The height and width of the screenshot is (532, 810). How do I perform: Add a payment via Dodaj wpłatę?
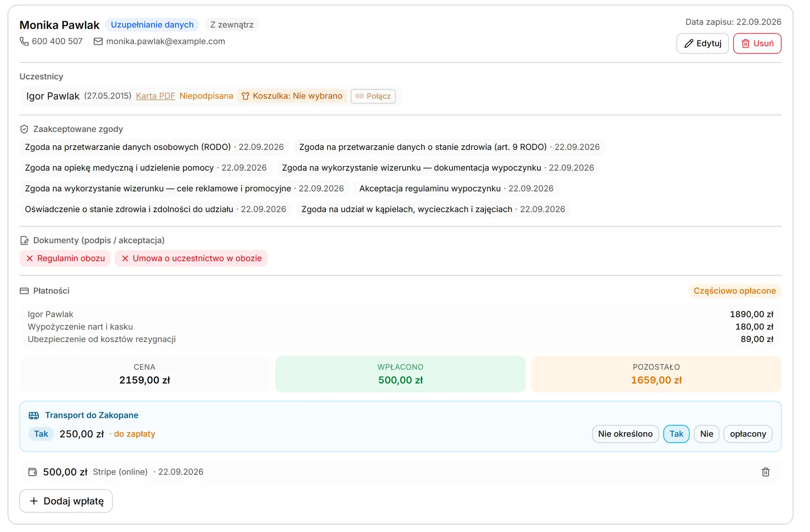(66, 501)
